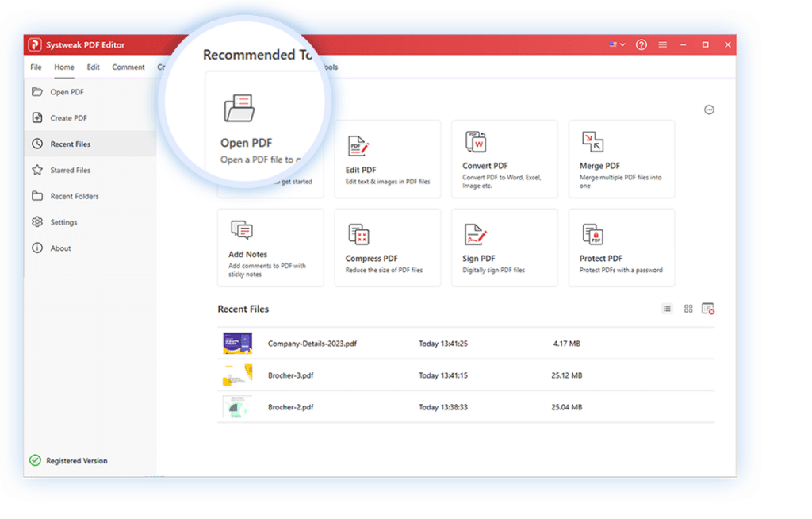The height and width of the screenshot is (519, 812).
Task: Select file name Company-Details-2023.pdf
Action: (312, 344)
